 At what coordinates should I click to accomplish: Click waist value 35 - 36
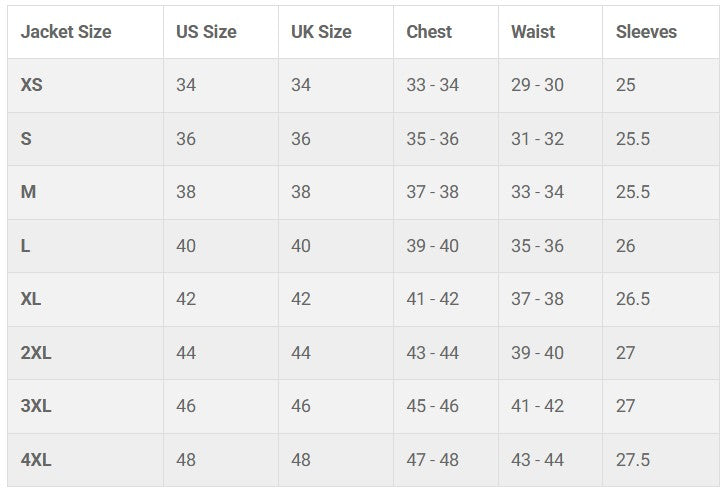tap(537, 246)
